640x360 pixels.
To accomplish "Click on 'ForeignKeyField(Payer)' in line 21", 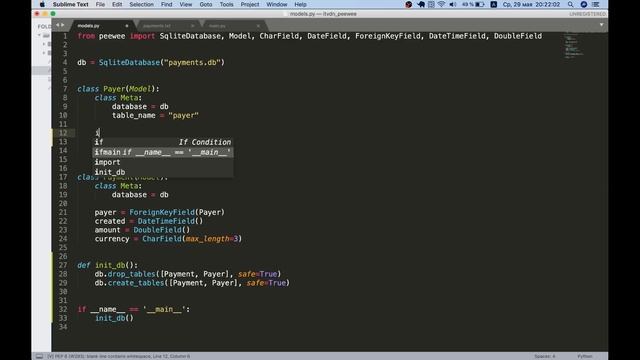I will point(177,212).
